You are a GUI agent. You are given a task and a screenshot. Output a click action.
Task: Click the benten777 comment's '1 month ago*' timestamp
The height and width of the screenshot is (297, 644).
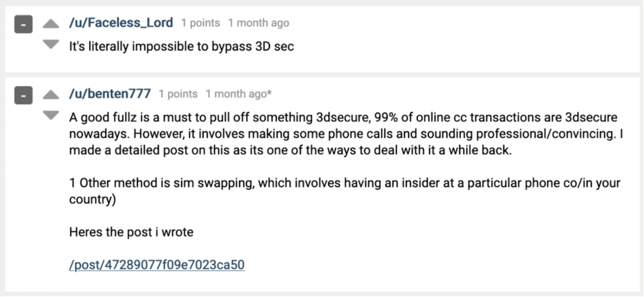(x=236, y=94)
